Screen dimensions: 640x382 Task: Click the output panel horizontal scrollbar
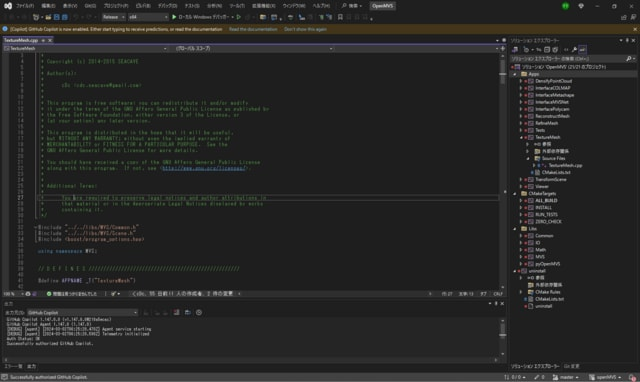pyautogui.click(x=251, y=360)
